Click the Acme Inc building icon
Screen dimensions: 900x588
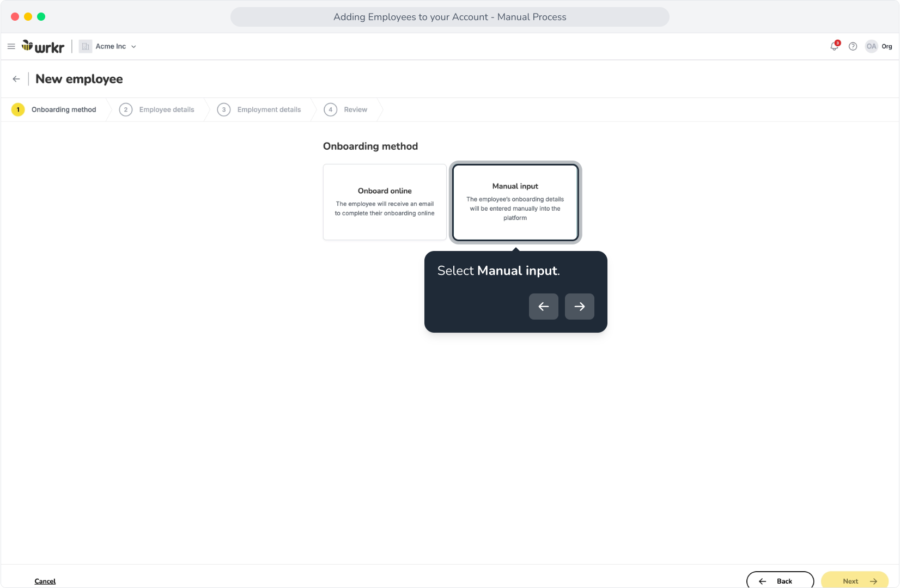pyautogui.click(x=86, y=46)
